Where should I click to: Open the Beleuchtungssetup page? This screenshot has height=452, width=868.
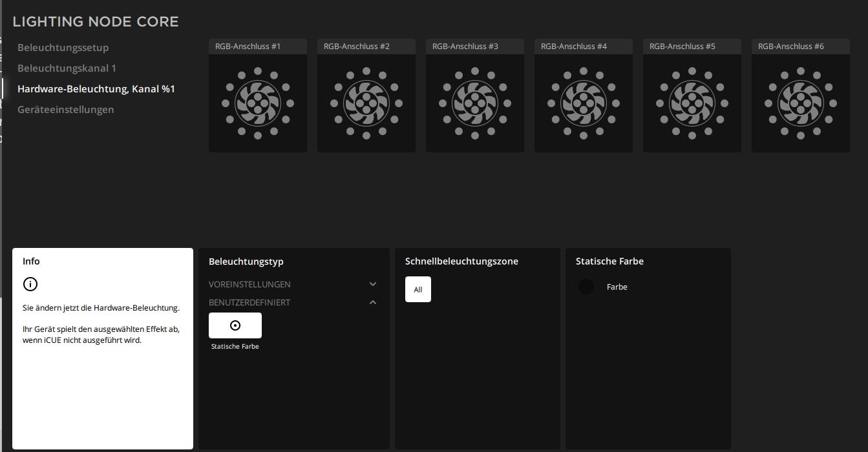coord(63,48)
